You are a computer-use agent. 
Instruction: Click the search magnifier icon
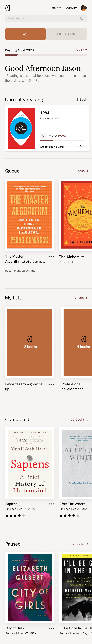tap(82, 18)
